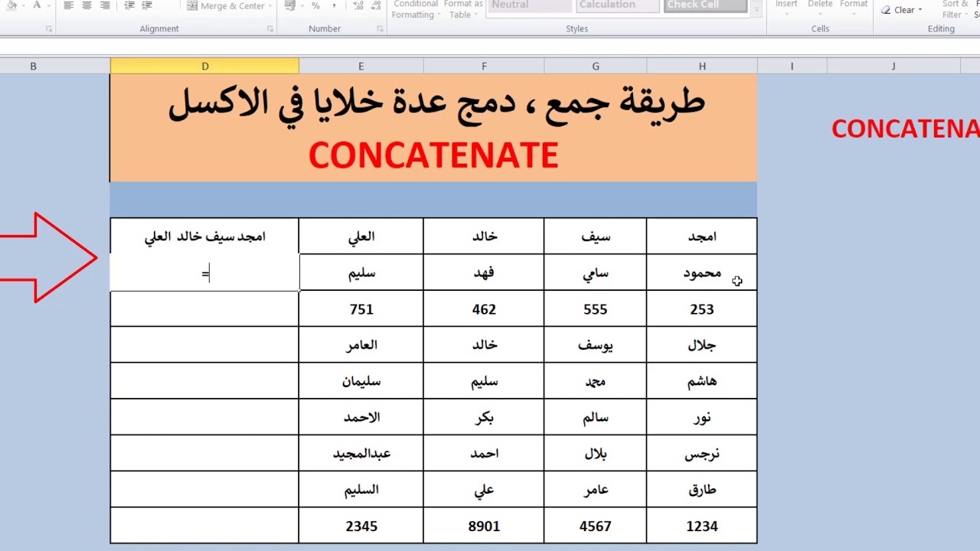Select the cell containing عبدالمجيد
Image resolution: width=980 pixels, height=551 pixels.
(x=361, y=453)
